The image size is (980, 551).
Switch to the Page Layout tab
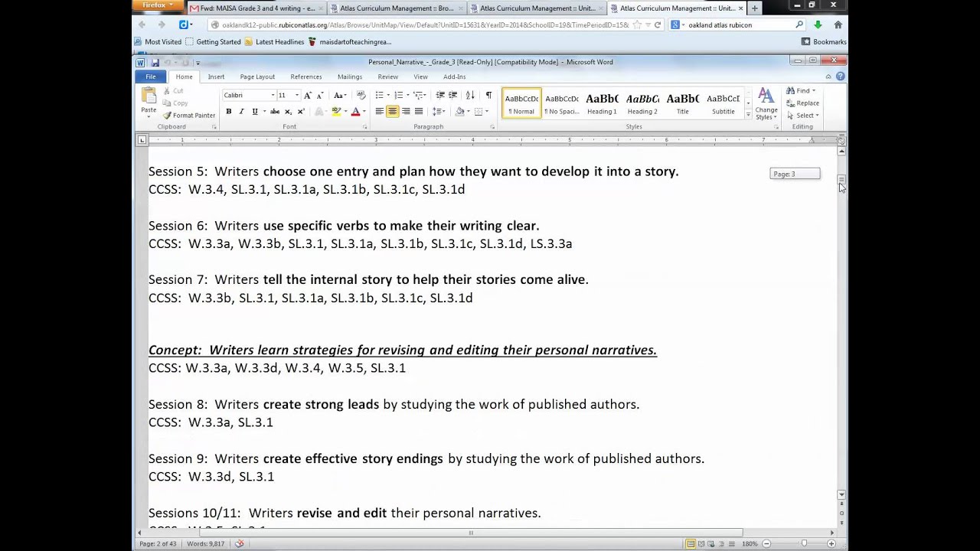pyautogui.click(x=257, y=77)
